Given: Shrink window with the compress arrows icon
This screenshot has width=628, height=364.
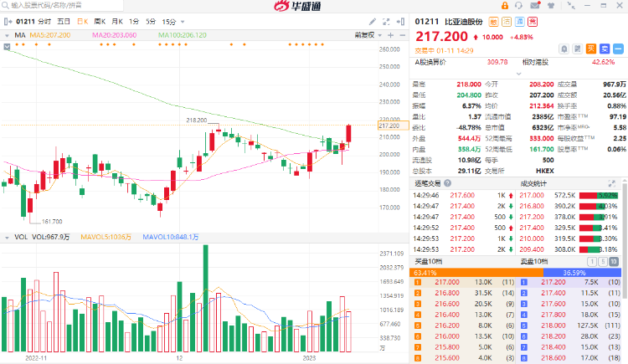Looking at the screenshot, I should click(x=571, y=5).
